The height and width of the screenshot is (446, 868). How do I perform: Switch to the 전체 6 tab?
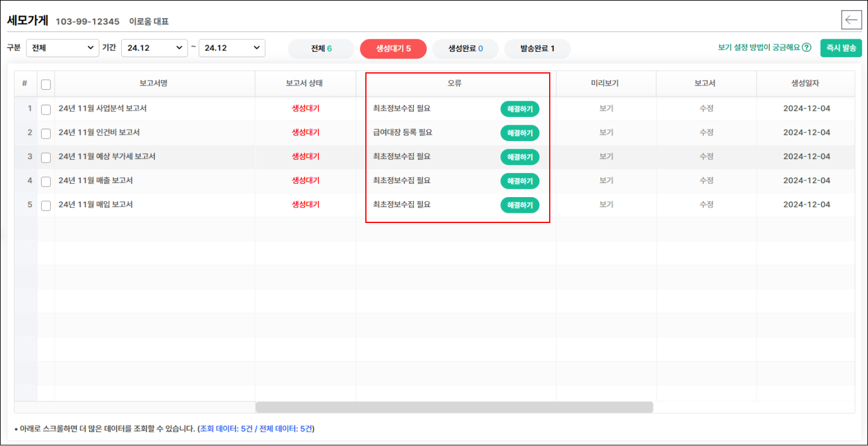pyautogui.click(x=321, y=49)
